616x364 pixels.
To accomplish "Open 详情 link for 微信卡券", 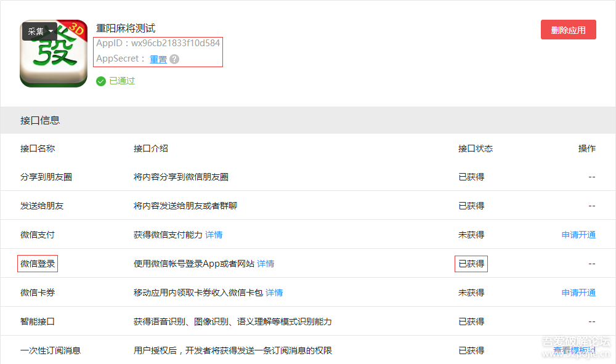I will click(274, 293).
